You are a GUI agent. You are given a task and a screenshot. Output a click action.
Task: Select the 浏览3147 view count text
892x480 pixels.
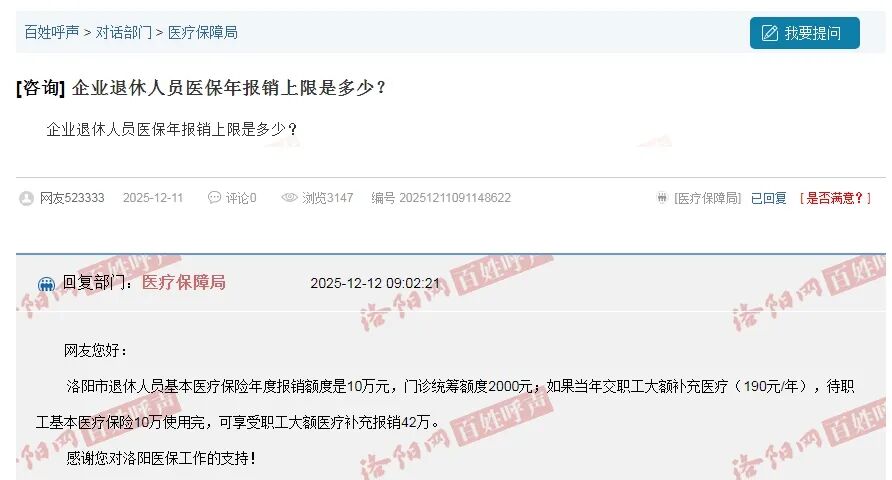click(x=328, y=198)
